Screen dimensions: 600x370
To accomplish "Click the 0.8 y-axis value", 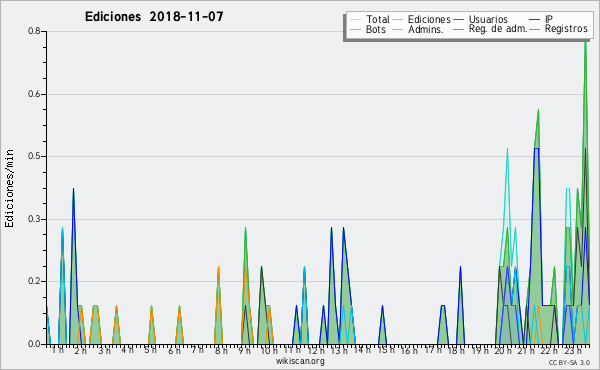I will [x=34, y=31].
